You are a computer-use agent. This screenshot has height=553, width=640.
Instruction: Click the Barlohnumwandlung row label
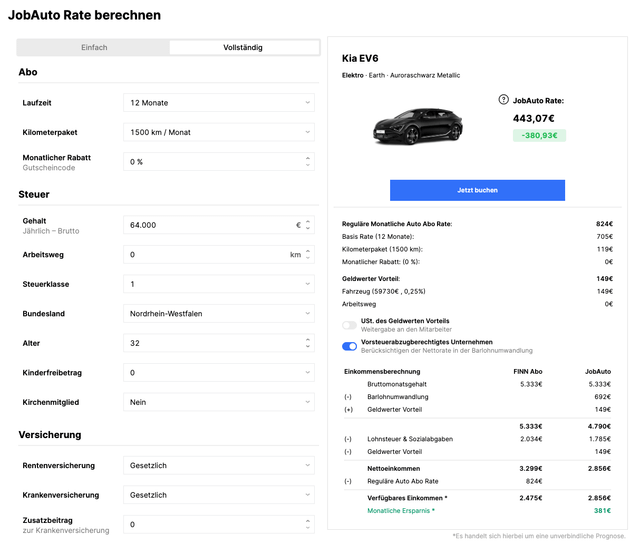click(398, 397)
